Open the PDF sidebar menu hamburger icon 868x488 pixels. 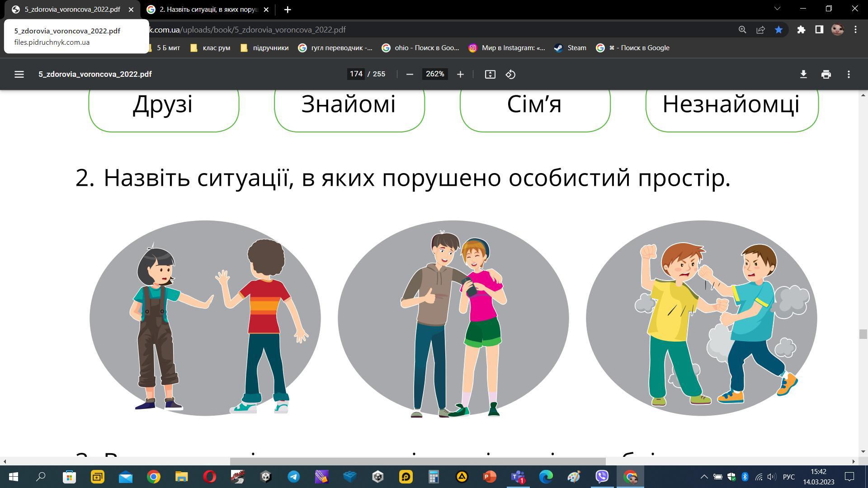coord(19,74)
